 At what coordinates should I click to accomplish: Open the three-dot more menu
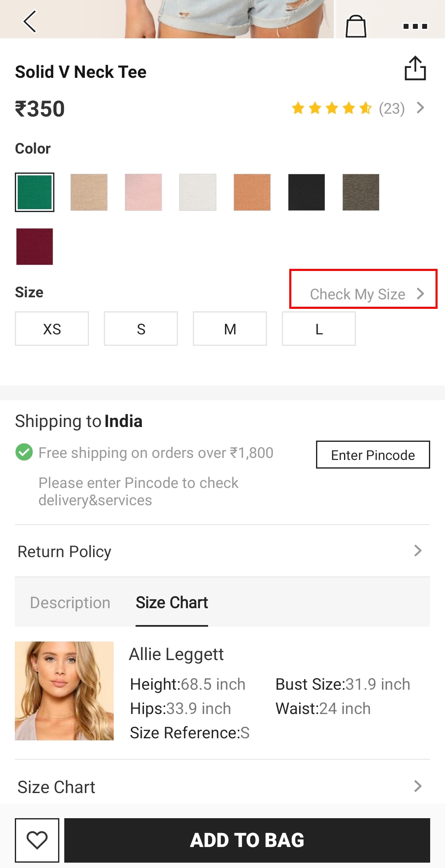point(415,26)
